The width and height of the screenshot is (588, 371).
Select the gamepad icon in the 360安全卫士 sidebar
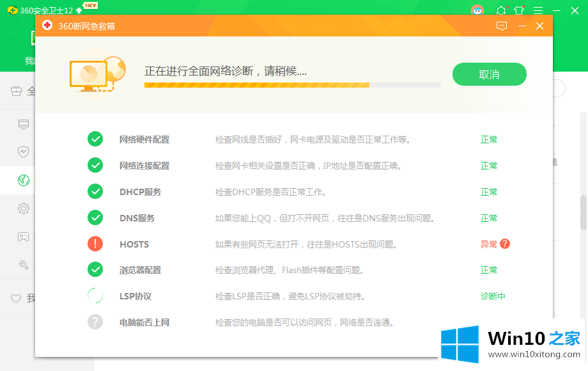coord(23,236)
